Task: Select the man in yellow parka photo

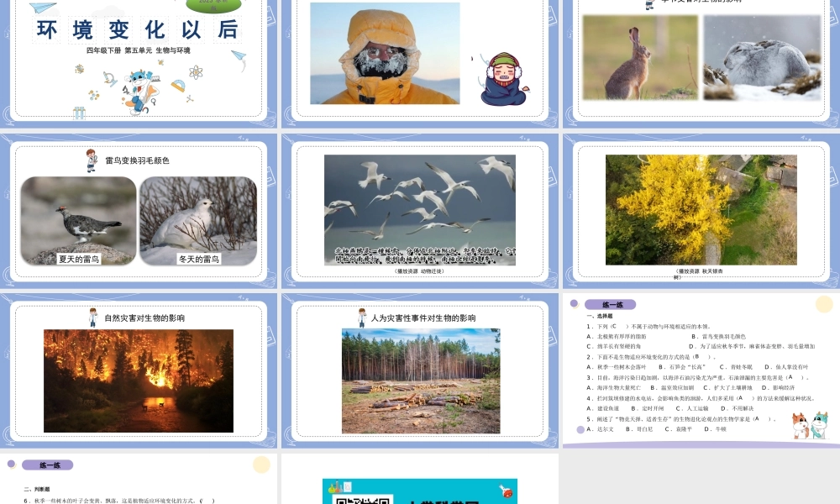Action: [385, 53]
